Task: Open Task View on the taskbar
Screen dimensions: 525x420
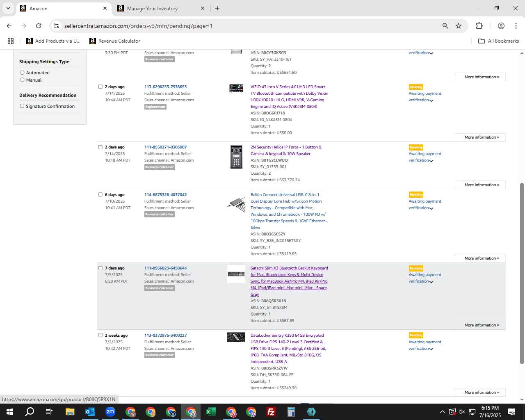Action: point(49,412)
